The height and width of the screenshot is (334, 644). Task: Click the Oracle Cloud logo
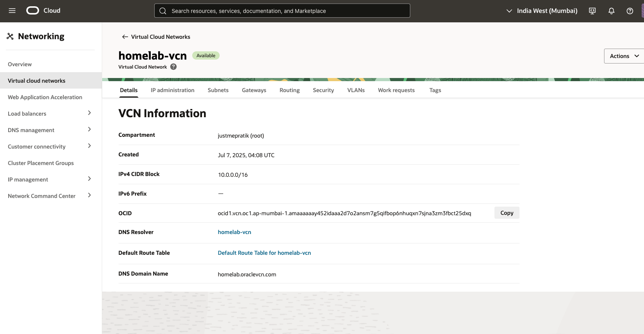[33, 11]
